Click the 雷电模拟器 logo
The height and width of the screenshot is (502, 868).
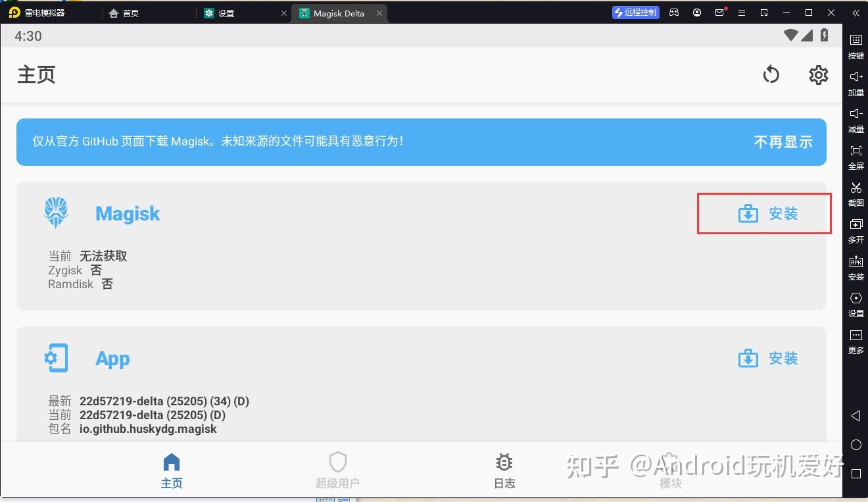pos(14,13)
